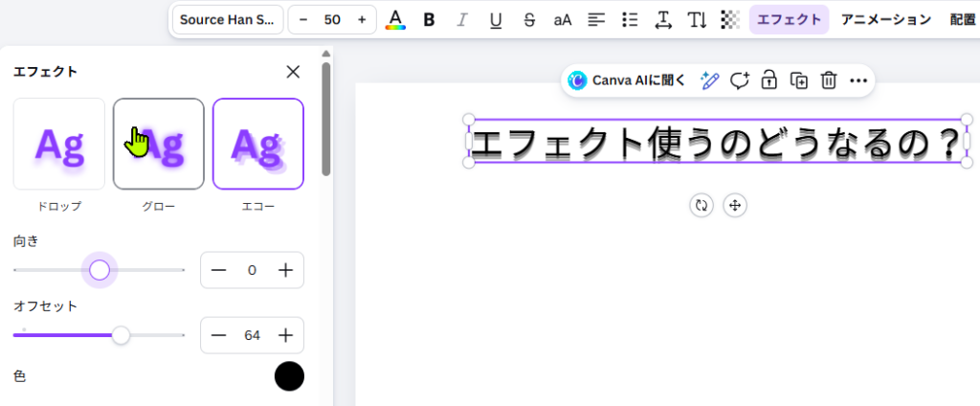Lock the selected text element

(768, 80)
